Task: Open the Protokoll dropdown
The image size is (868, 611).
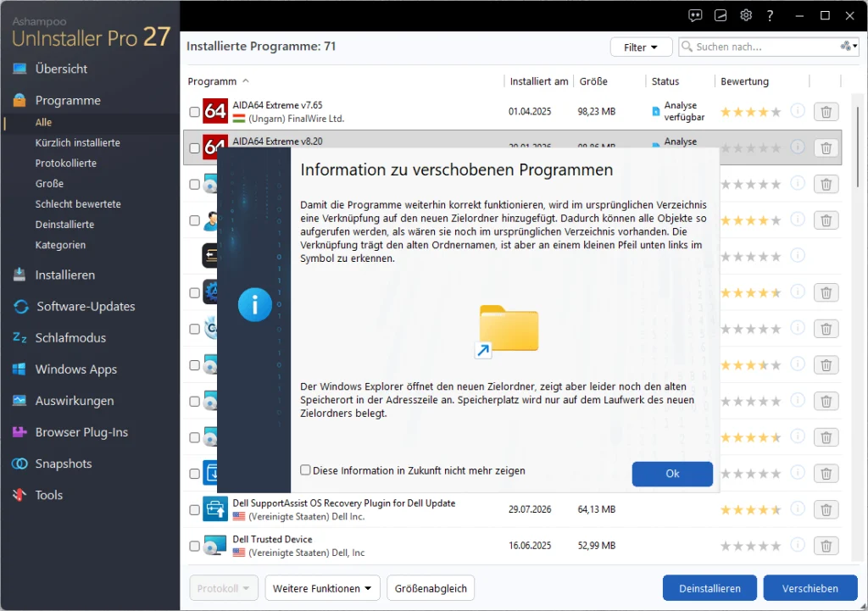Action: pos(224,588)
